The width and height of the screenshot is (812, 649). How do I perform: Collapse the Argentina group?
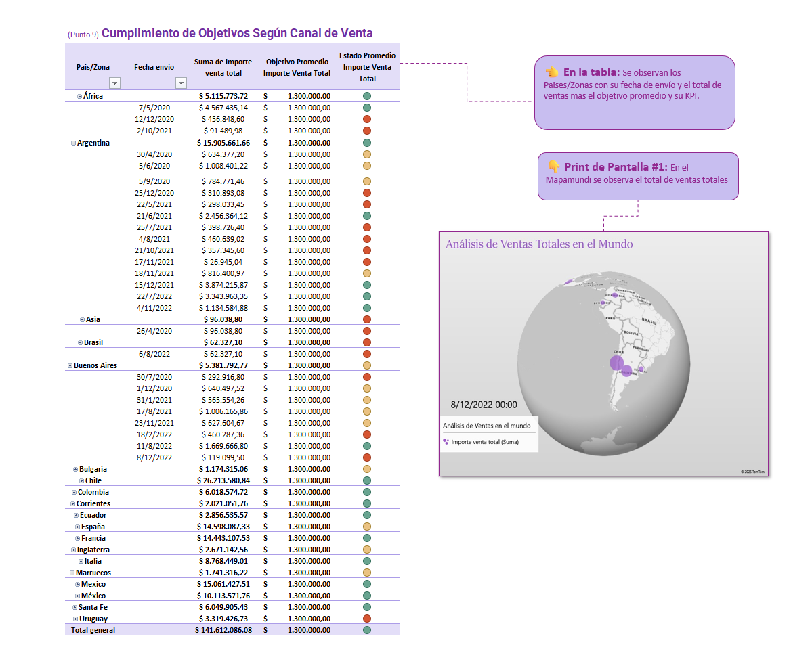point(73,143)
